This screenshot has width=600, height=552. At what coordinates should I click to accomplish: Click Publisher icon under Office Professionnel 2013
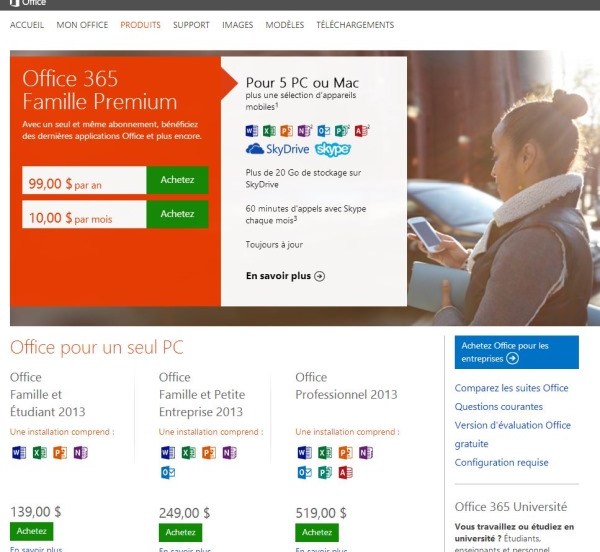pos(325,473)
